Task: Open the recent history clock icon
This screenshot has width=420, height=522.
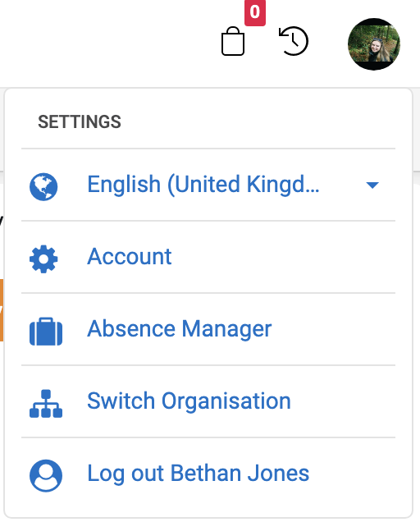Action: (293, 41)
